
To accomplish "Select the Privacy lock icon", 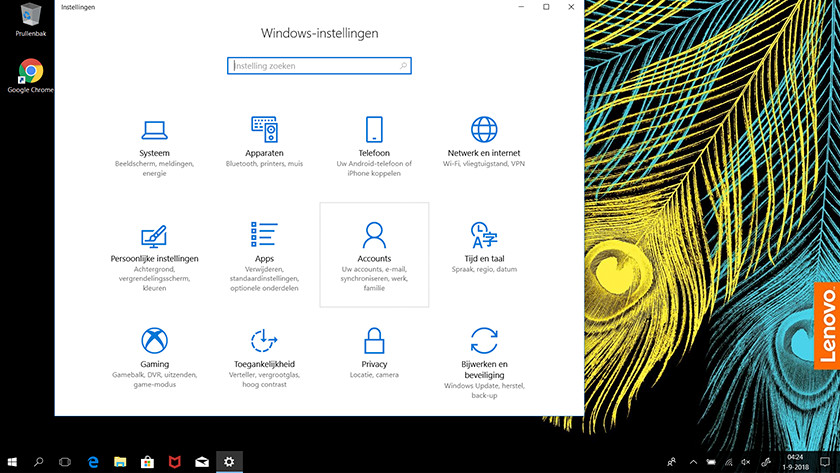I will (x=374, y=340).
